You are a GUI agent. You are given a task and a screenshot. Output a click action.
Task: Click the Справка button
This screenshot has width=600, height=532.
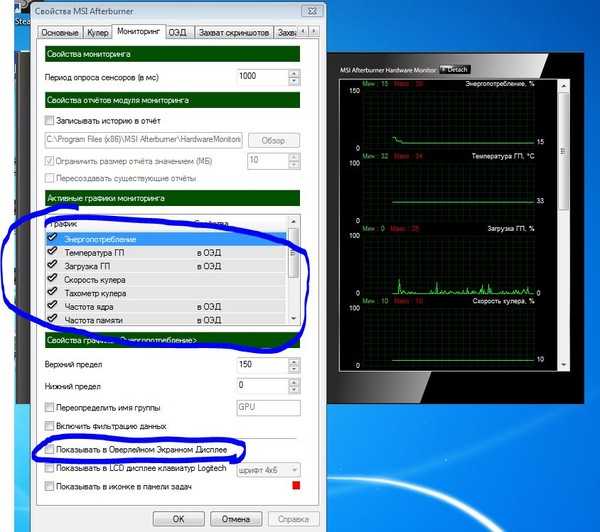pyautogui.click(x=293, y=519)
